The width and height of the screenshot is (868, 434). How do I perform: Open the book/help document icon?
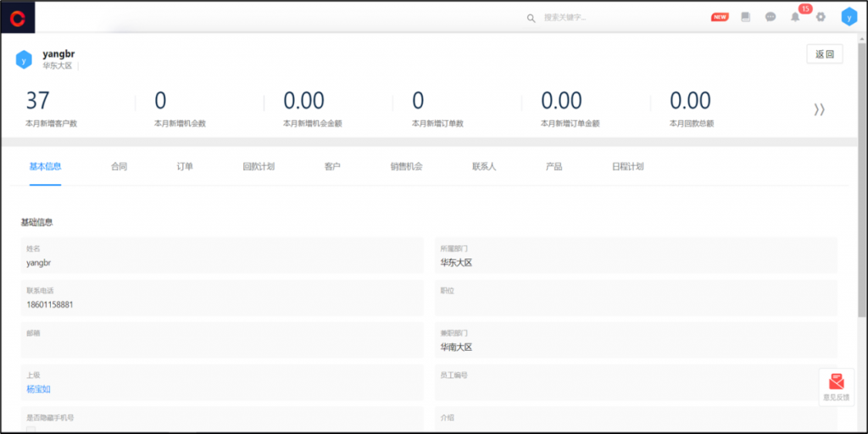(x=746, y=17)
